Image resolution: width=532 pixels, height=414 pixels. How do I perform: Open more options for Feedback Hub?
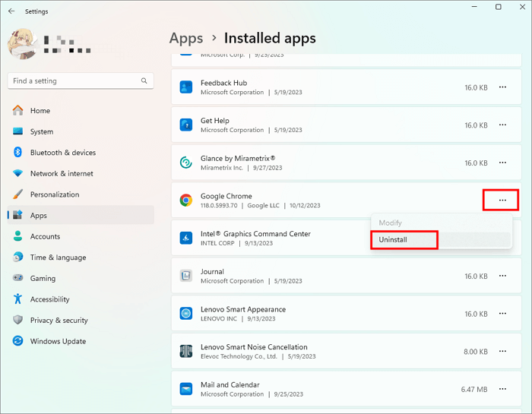(x=502, y=87)
